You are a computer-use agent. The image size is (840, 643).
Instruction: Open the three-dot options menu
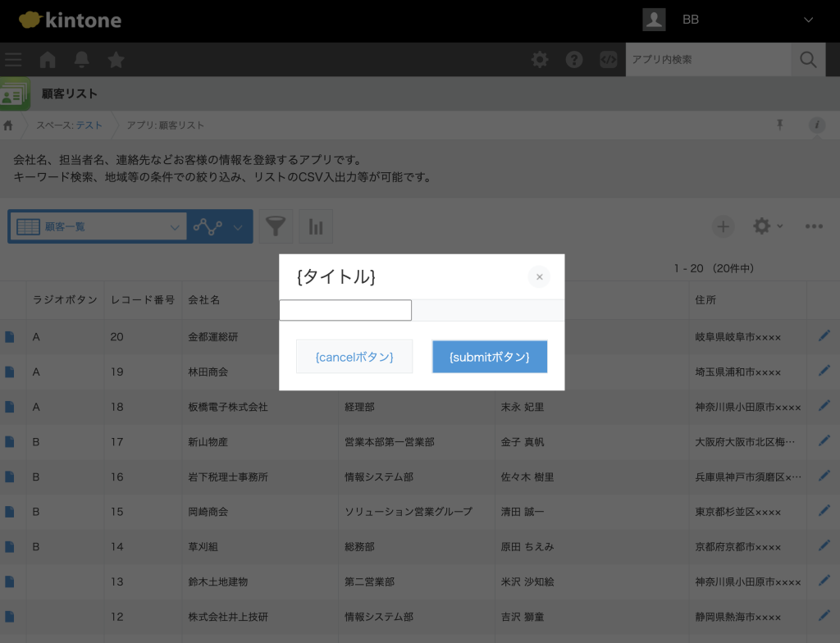coord(814,226)
